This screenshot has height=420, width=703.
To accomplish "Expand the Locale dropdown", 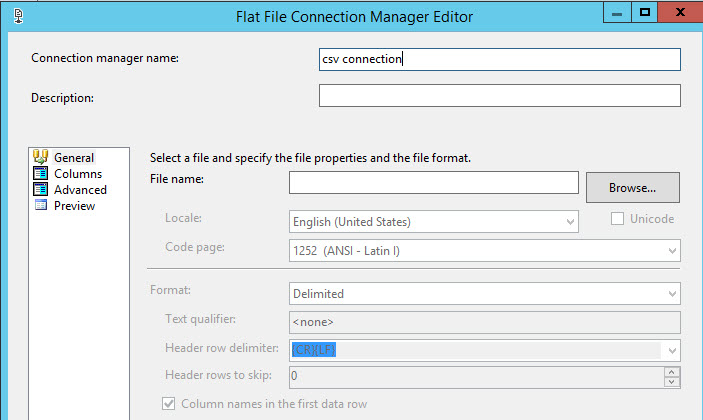I will point(570,222).
